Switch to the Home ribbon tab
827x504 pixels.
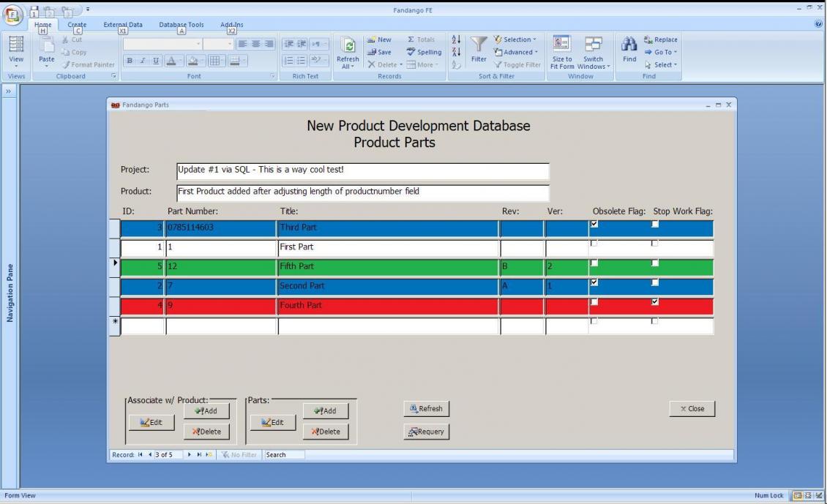(x=42, y=25)
